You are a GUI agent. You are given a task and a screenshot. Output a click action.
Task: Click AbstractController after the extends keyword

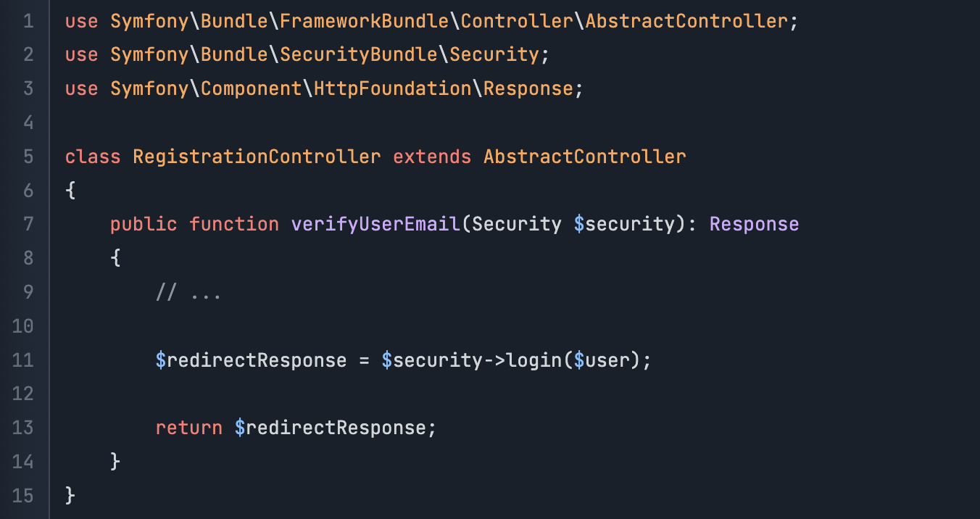pos(585,157)
